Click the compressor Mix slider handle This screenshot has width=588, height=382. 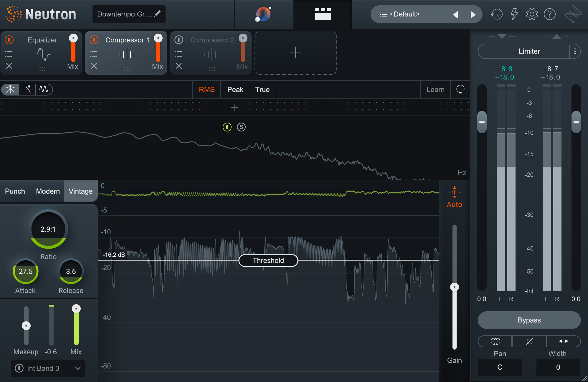click(x=76, y=309)
